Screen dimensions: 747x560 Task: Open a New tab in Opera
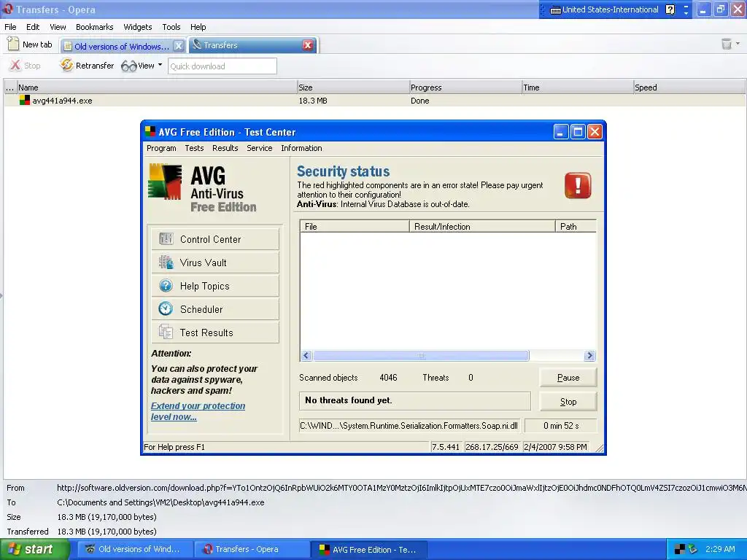tap(30, 44)
